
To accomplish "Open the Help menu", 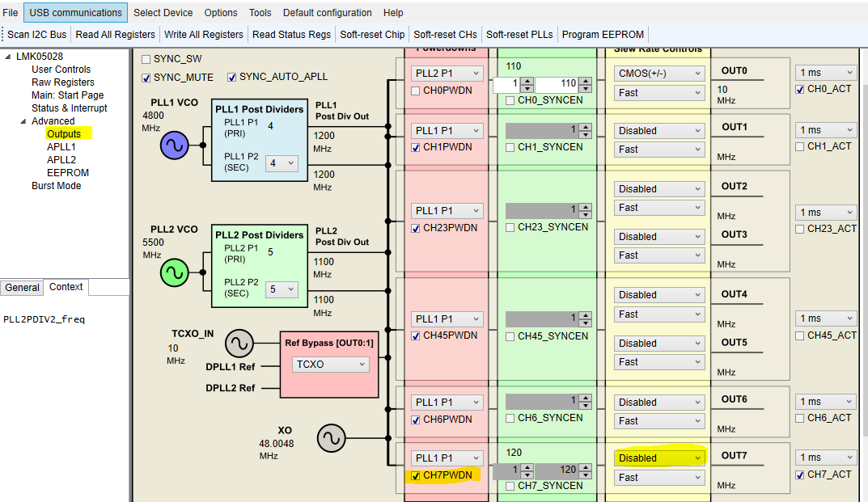I will 393,12.
